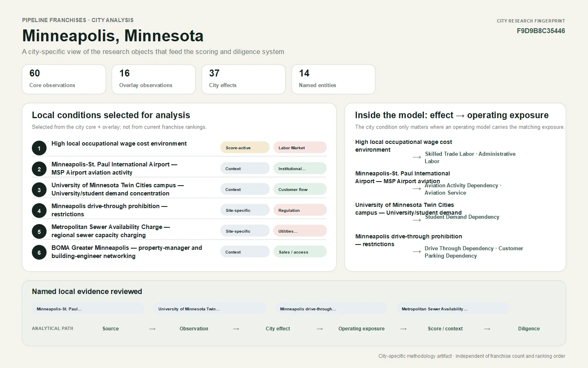This screenshot has height=368, width=588.
Task: Click the Regulation tag
Action: pyautogui.click(x=300, y=210)
